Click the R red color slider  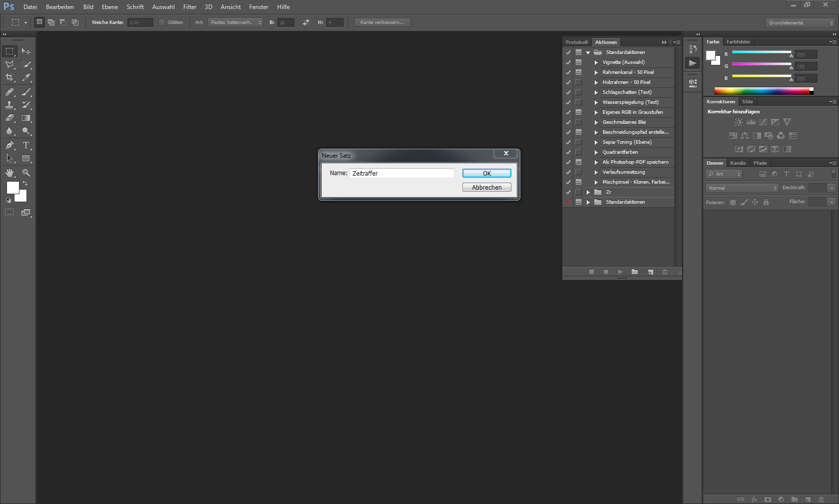(x=762, y=52)
